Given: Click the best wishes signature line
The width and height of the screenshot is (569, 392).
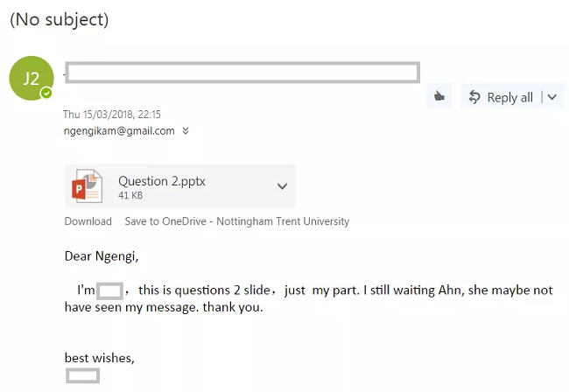Looking at the screenshot, I should coord(100,358).
